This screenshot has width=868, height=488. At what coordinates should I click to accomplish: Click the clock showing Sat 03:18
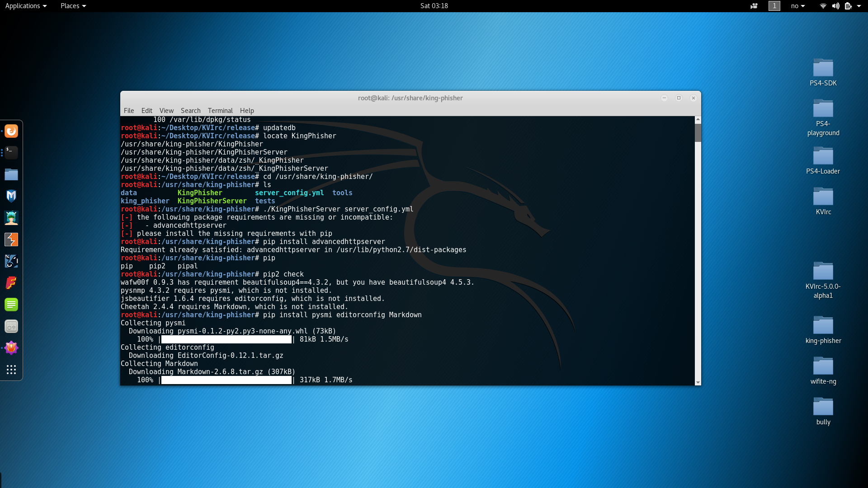tap(434, 6)
